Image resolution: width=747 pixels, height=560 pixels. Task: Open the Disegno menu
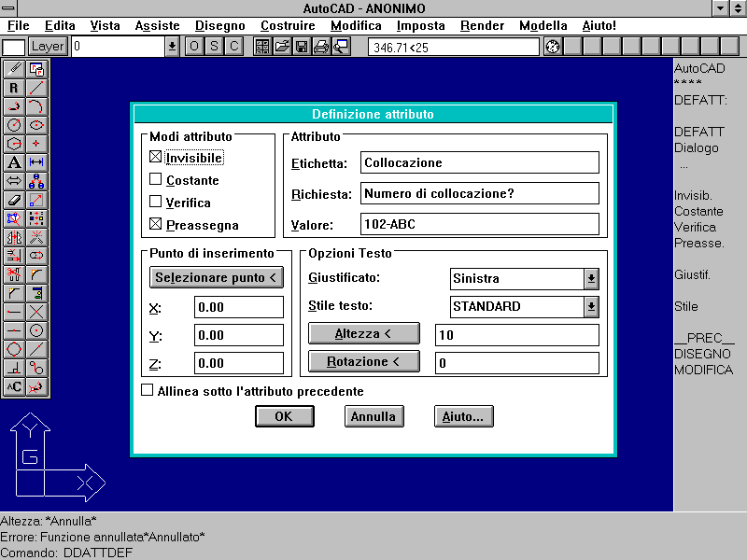[220, 26]
